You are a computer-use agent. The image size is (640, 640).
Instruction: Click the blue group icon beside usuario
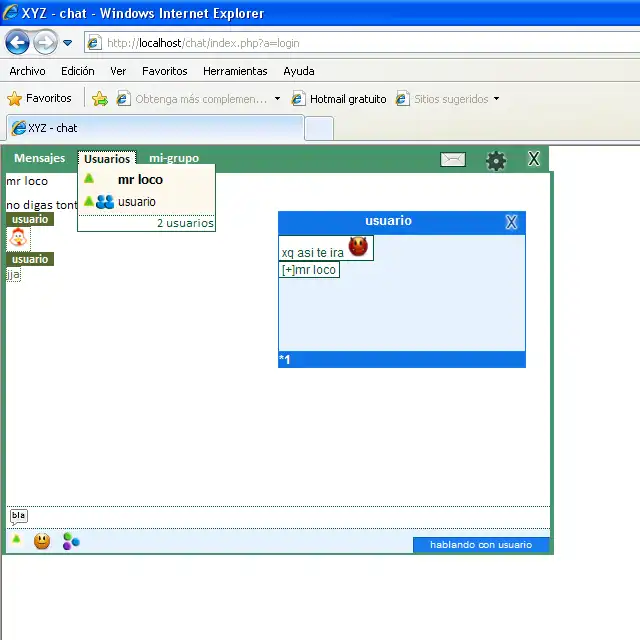point(105,202)
